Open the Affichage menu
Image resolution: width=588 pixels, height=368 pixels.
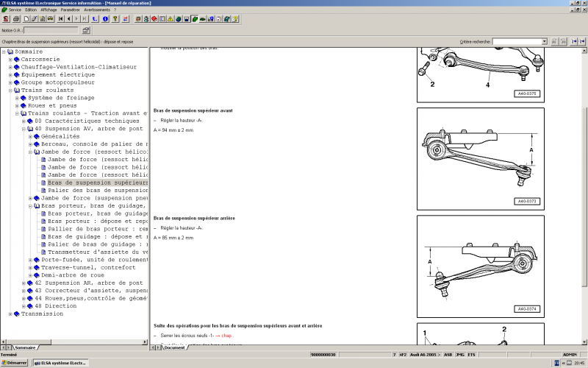pos(49,10)
